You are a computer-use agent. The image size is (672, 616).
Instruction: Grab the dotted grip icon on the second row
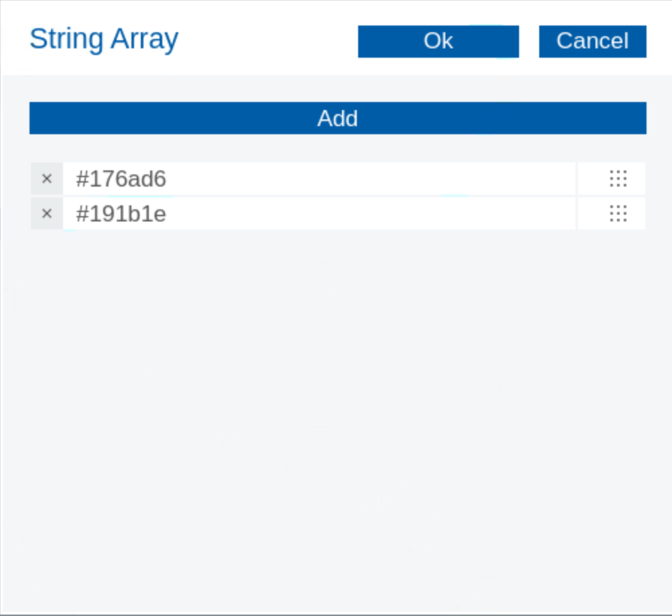pos(618,214)
